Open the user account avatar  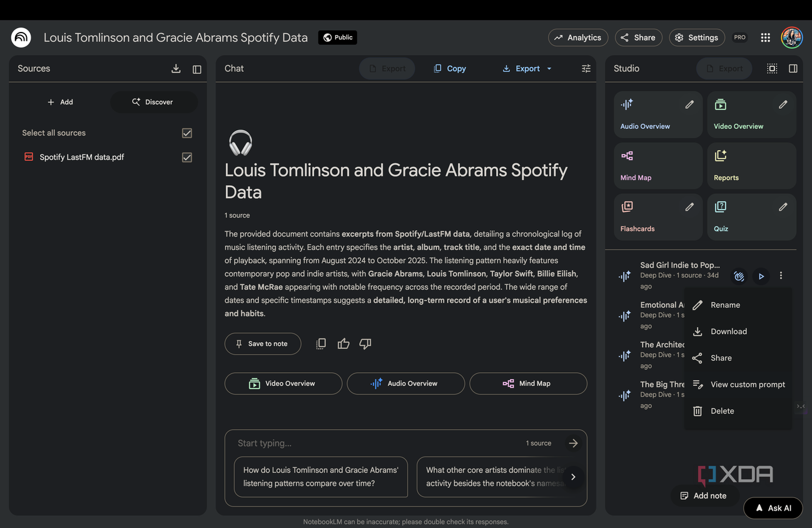point(791,38)
